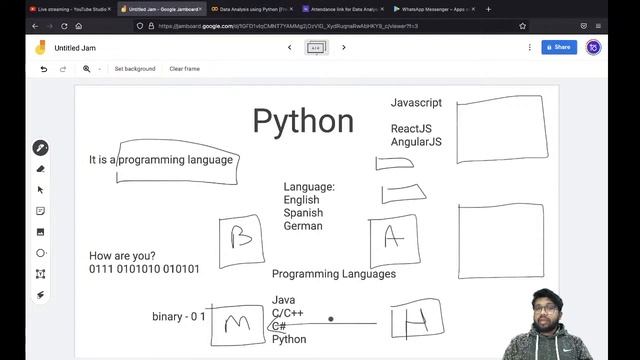The image size is (640, 360).
Task: Select the Text box tool
Action: coord(40,274)
